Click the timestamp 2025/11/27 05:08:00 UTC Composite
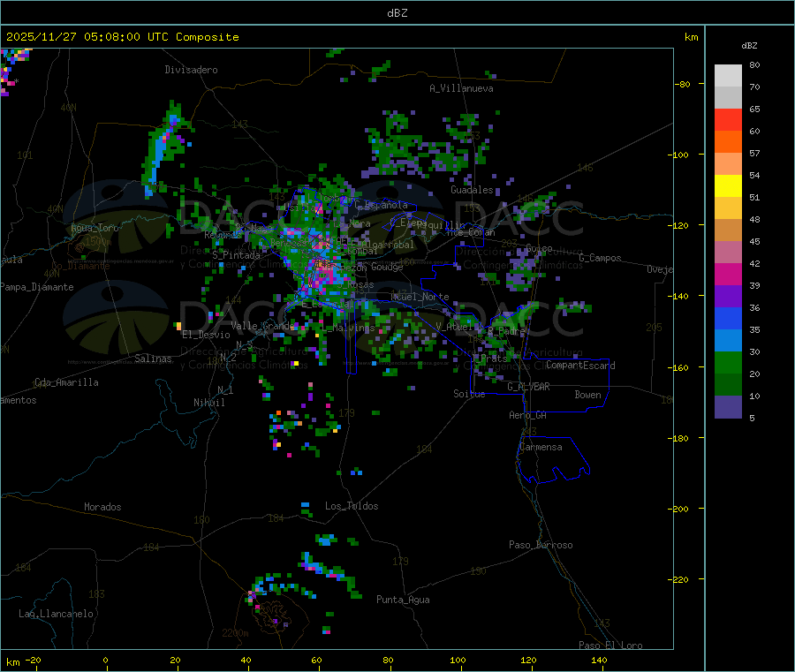This screenshot has height=672, width=795. click(x=122, y=37)
